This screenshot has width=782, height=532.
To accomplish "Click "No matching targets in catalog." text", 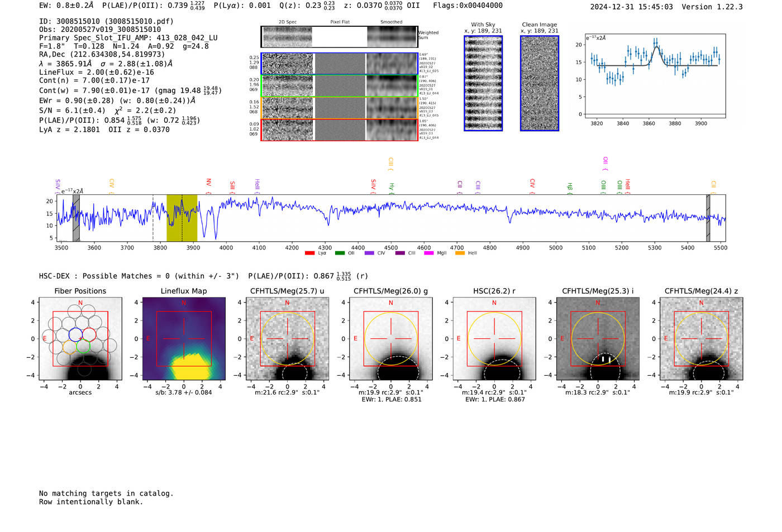I will [106, 493].
